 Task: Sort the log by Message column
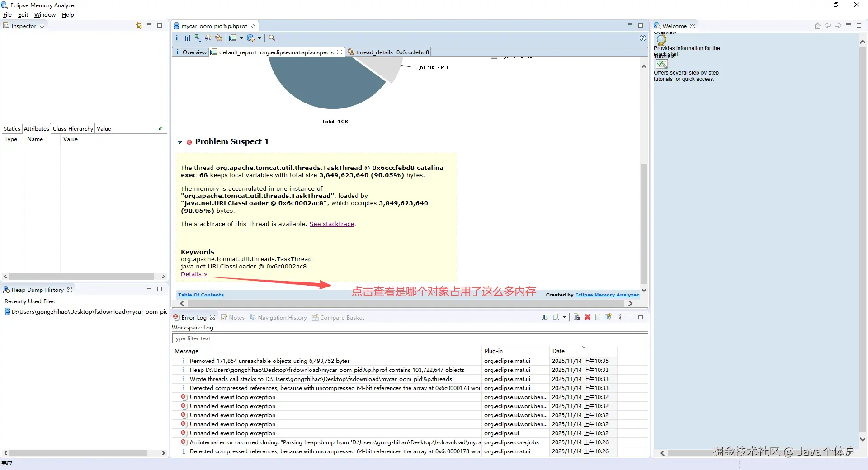327,351
